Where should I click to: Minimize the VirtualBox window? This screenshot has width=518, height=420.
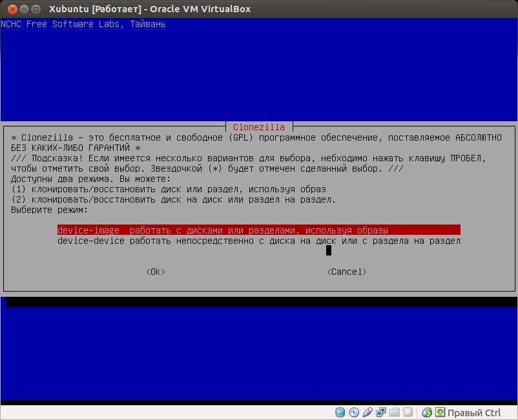(x=24, y=9)
